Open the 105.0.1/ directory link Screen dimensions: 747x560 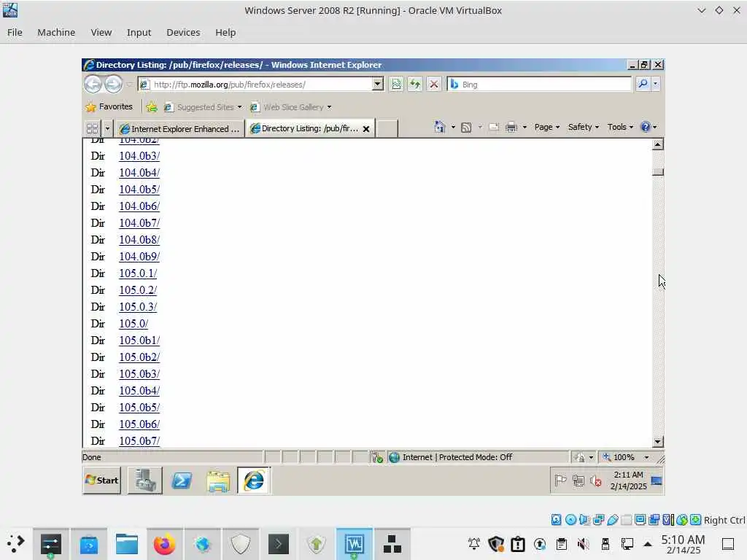coord(138,273)
